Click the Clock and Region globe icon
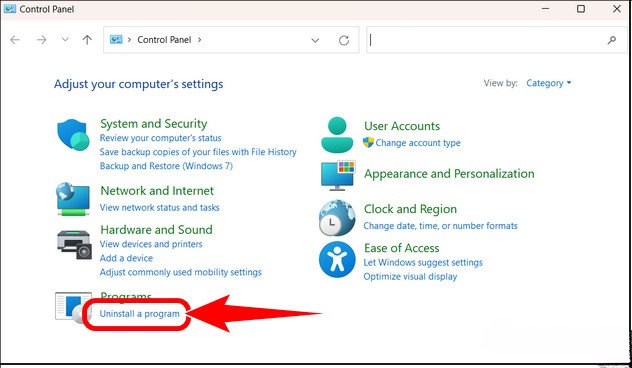Image resolution: width=632 pixels, height=368 pixels. click(337, 218)
